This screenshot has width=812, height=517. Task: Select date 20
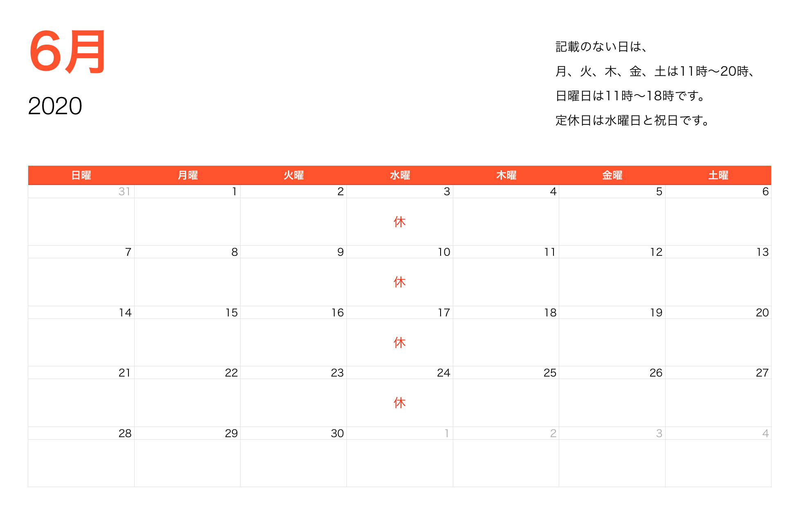[763, 313]
